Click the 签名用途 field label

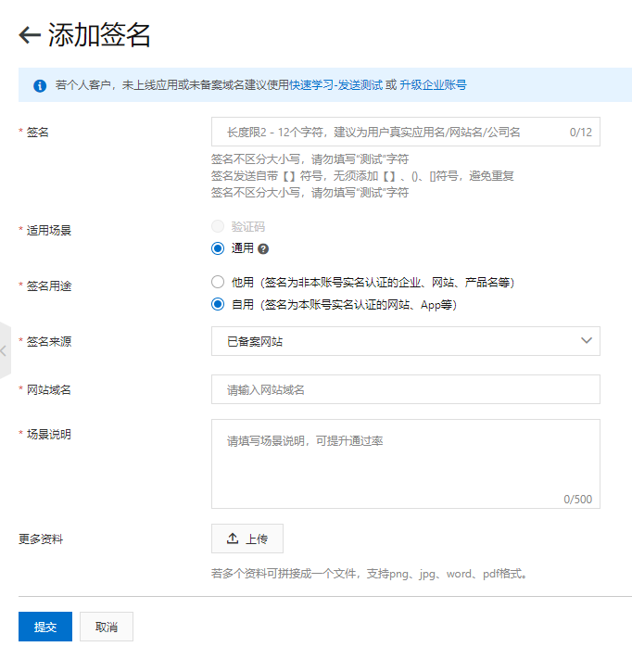49,286
